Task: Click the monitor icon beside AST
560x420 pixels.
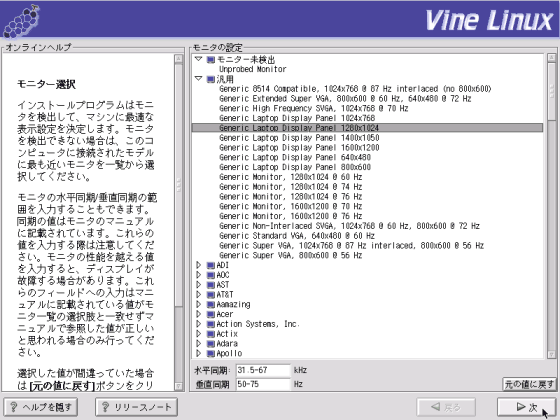Action: click(x=211, y=285)
